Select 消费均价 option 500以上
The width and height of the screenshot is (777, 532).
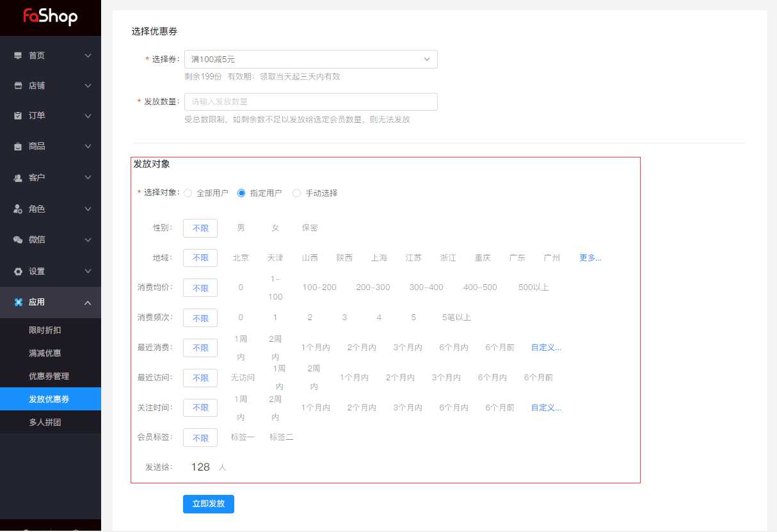tap(534, 287)
